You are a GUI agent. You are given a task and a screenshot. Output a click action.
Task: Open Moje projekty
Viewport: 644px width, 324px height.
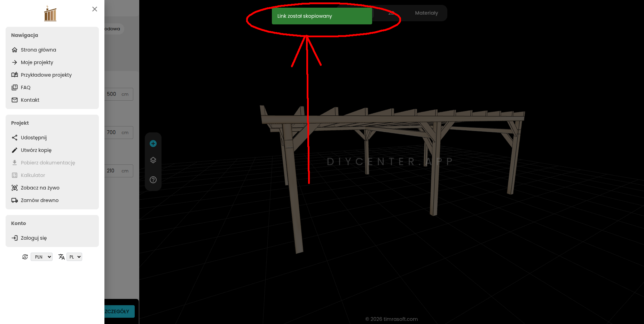coord(37,62)
